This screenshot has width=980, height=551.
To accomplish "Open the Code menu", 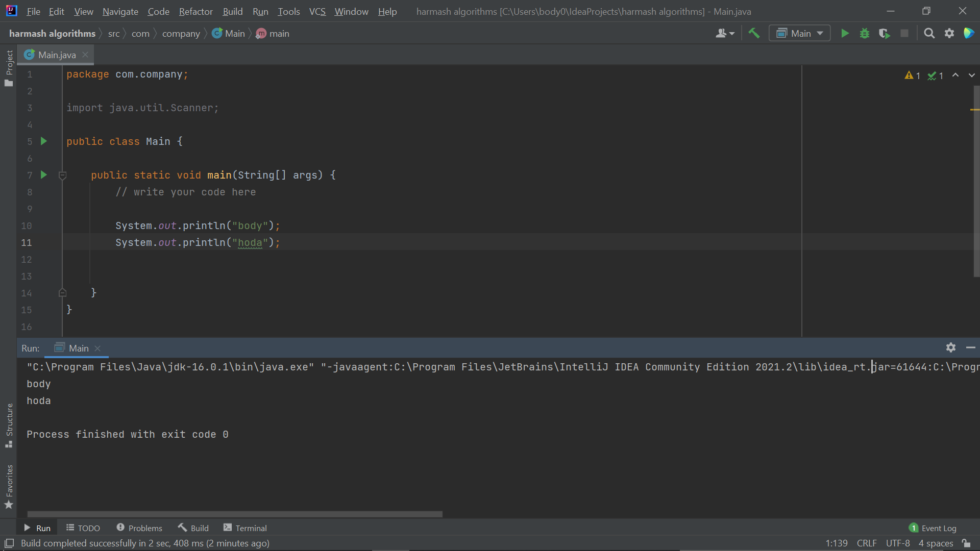I will 158,11.
